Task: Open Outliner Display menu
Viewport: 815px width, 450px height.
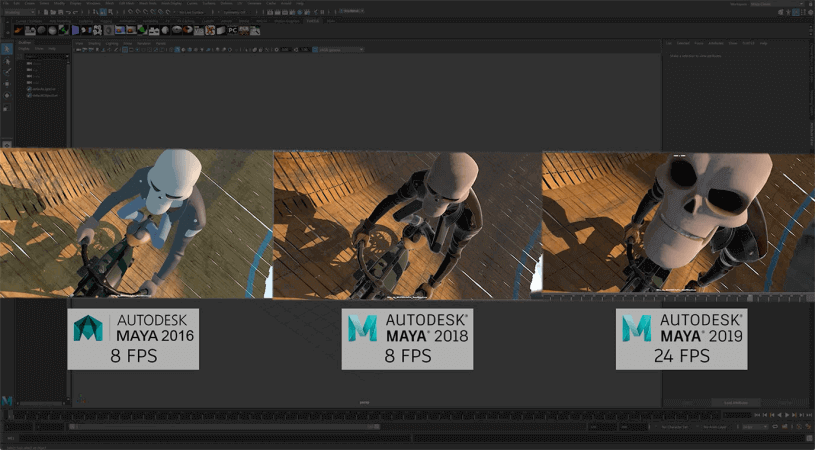Action: tap(24, 49)
